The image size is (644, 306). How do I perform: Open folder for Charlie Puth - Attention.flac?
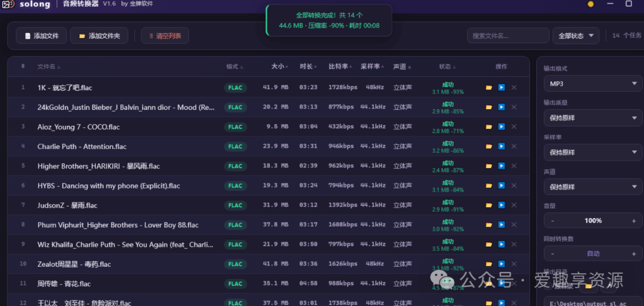489,146
